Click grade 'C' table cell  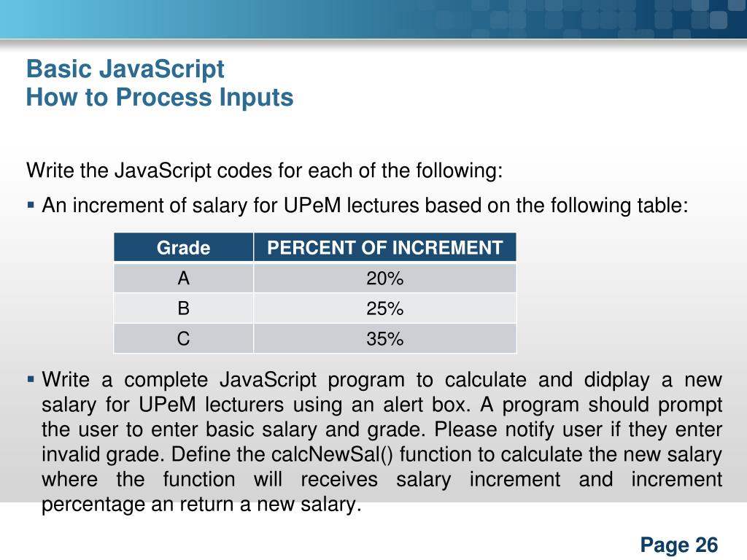[183, 338]
